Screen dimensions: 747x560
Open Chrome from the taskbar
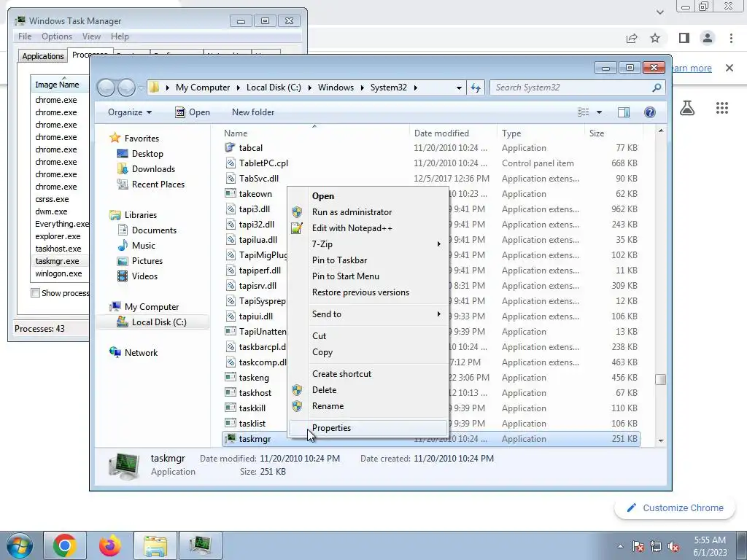65,545
